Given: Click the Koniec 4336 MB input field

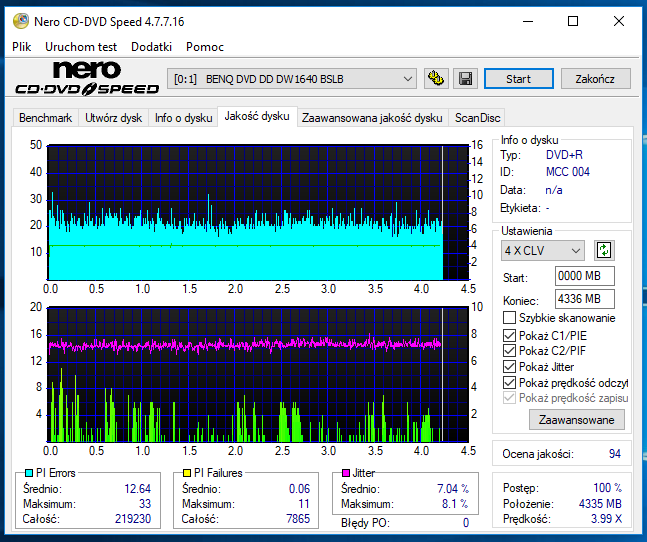Looking at the screenshot, I should 584,299.
